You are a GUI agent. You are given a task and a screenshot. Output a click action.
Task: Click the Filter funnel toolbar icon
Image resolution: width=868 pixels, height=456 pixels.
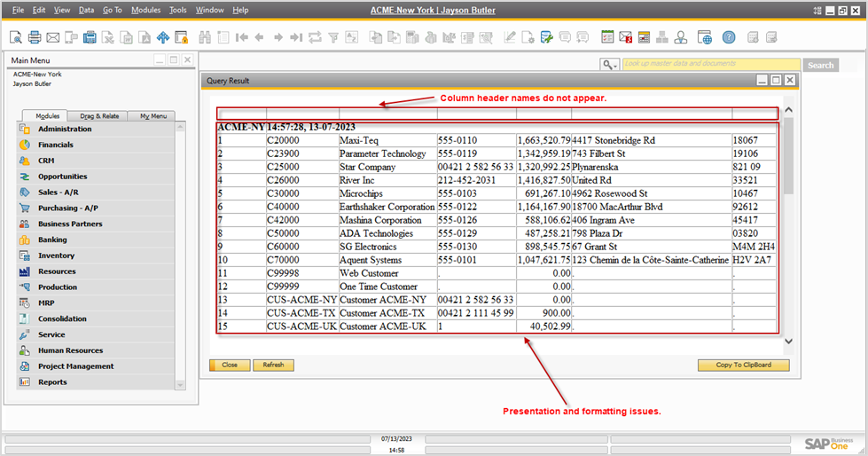click(333, 37)
